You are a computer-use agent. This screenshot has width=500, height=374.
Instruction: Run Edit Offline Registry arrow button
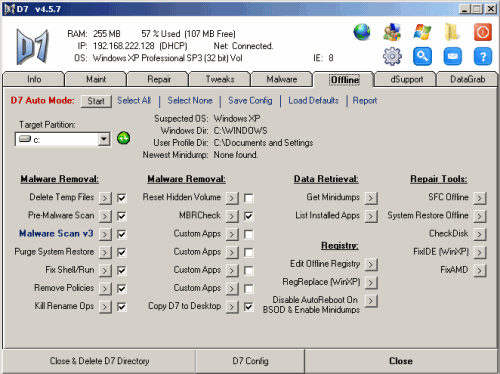(x=371, y=264)
